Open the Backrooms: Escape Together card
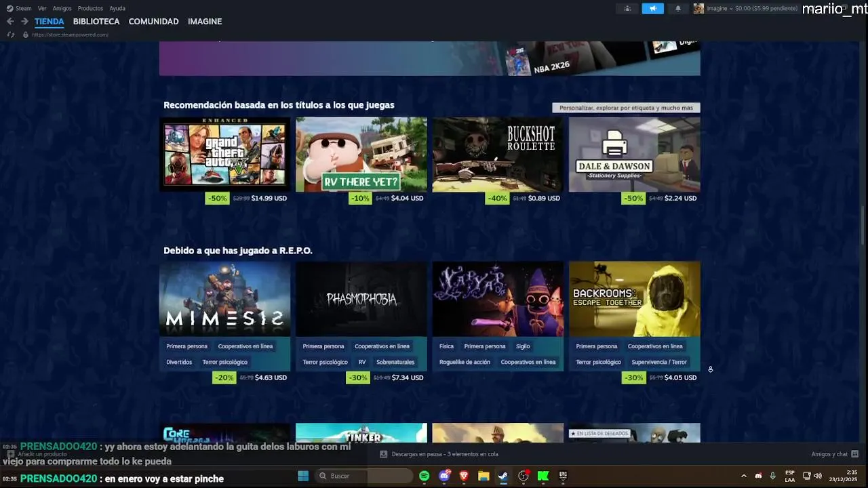Image resolution: width=868 pixels, height=488 pixels. (x=635, y=299)
